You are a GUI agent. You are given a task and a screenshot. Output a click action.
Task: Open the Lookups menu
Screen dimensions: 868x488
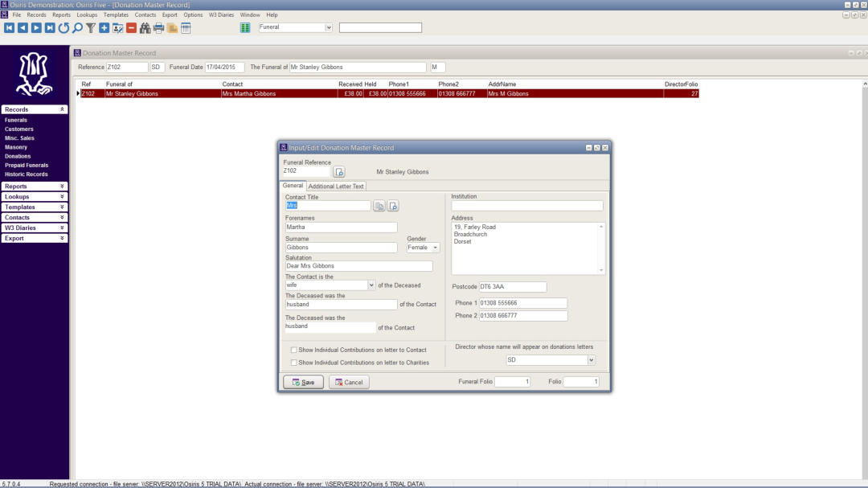[x=87, y=15]
